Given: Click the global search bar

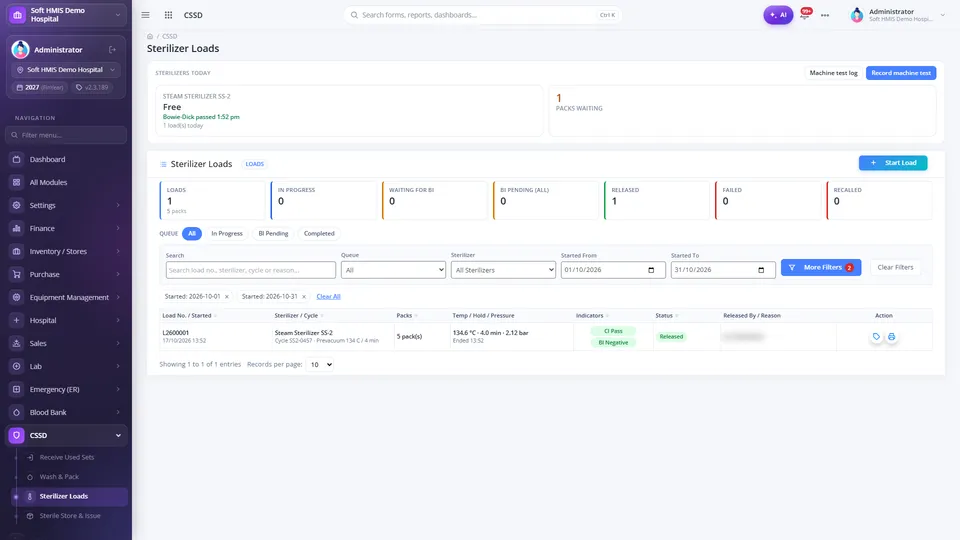Looking at the screenshot, I should click(482, 15).
